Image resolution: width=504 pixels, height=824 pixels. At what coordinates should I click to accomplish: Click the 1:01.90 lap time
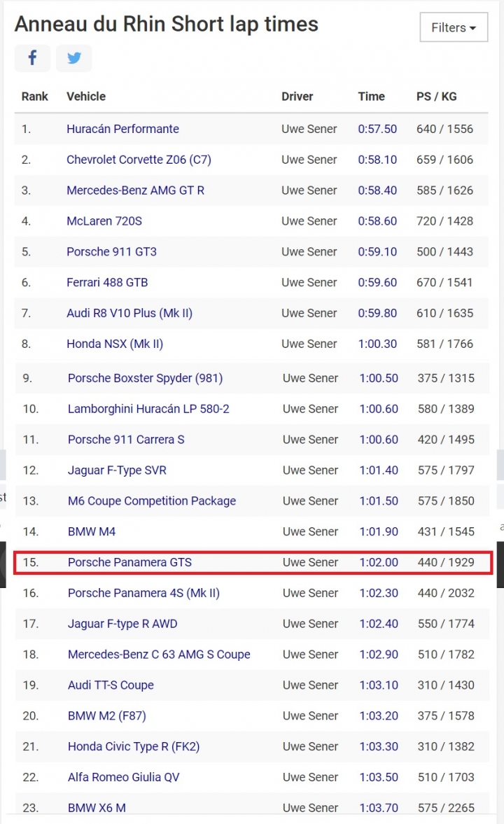379,531
